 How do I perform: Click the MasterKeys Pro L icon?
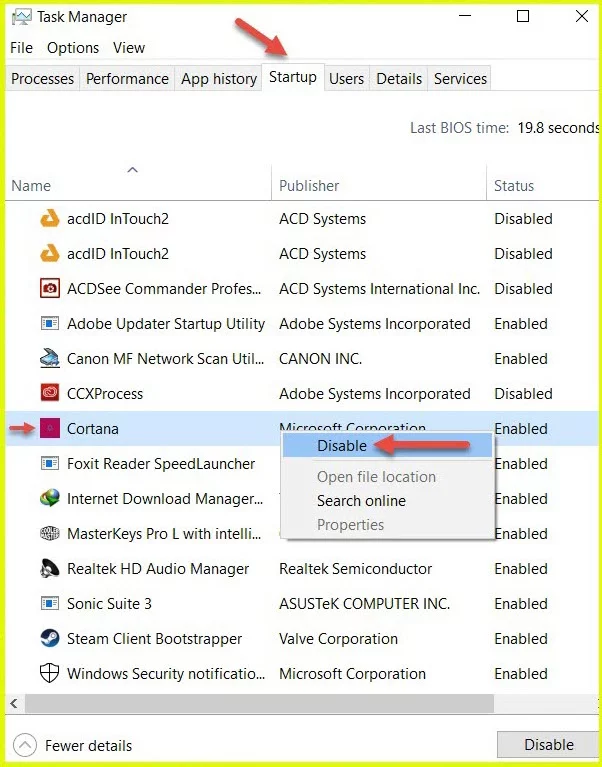click(x=49, y=533)
